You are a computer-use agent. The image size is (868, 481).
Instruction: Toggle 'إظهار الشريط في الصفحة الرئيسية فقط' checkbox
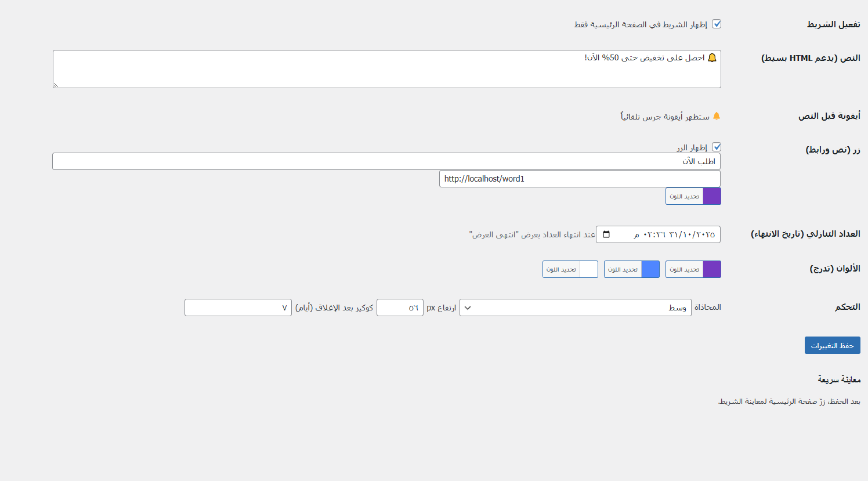tap(717, 24)
